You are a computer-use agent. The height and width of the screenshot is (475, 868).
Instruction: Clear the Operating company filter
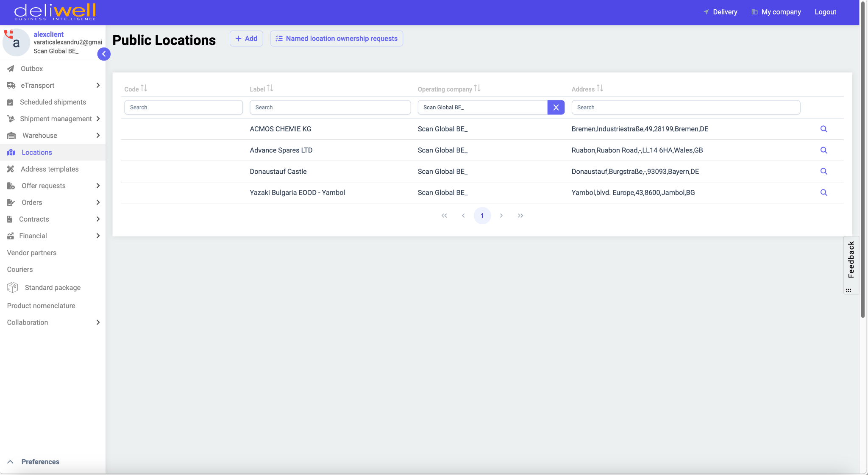(x=556, y=107)
